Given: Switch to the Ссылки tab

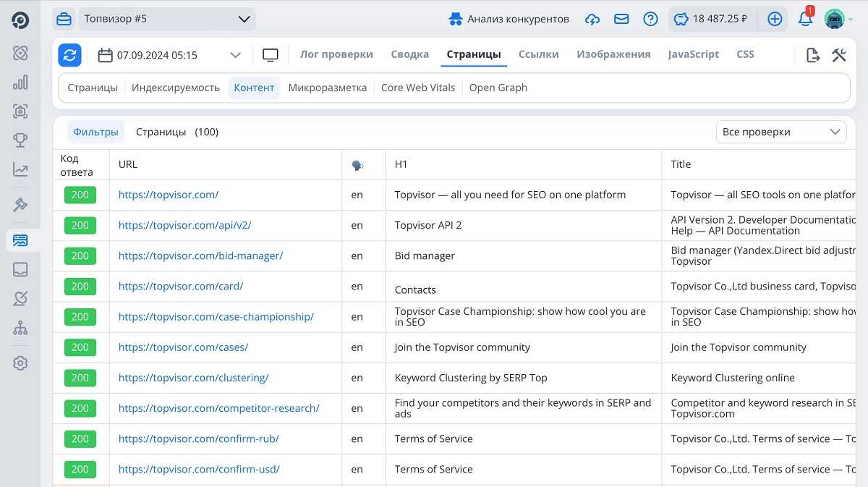Looking at the screenshot, I should pos(539,54).
